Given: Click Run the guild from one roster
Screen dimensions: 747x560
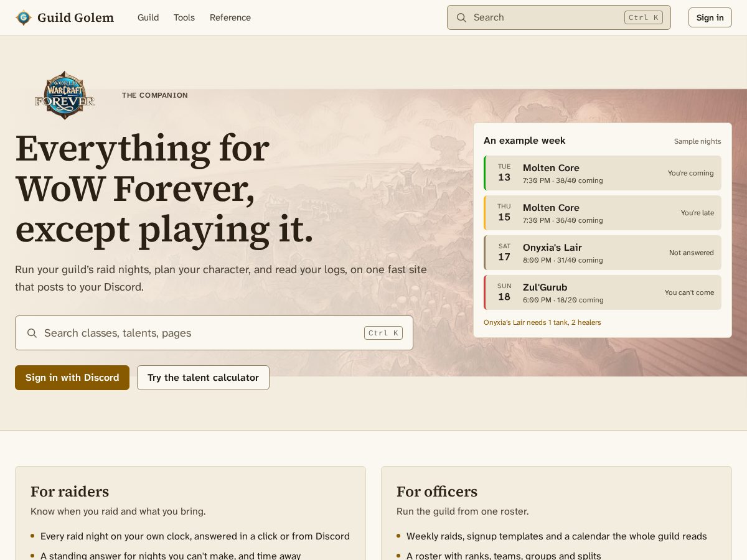Looking at the screenshot, I should (463, 511).
